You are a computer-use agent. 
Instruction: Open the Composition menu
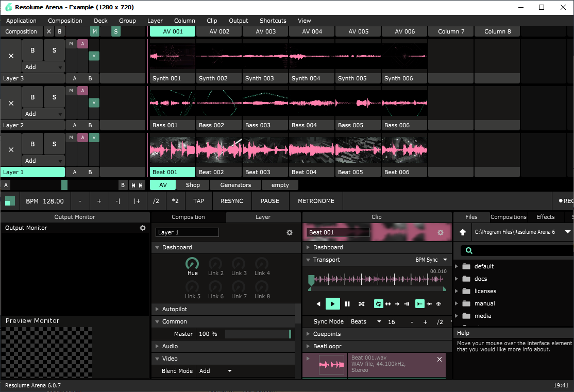[x=65, y=21]
